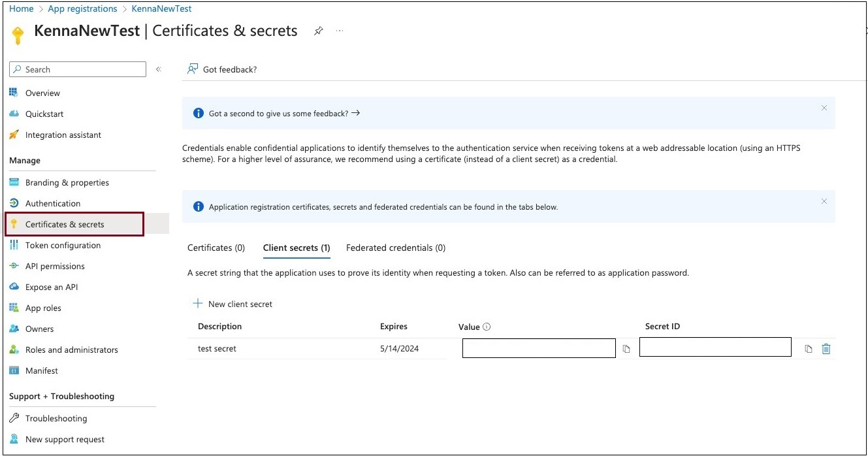This screenshot has height=456, width=868.
Task: Click the Integration assistant rocket icon
Action: click(14, 135)
